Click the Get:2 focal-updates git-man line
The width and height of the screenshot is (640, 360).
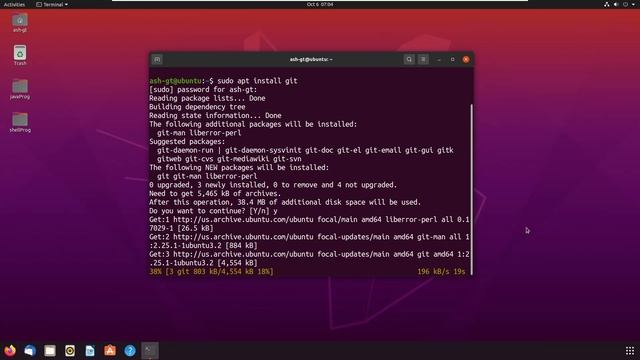click(309, 241)
